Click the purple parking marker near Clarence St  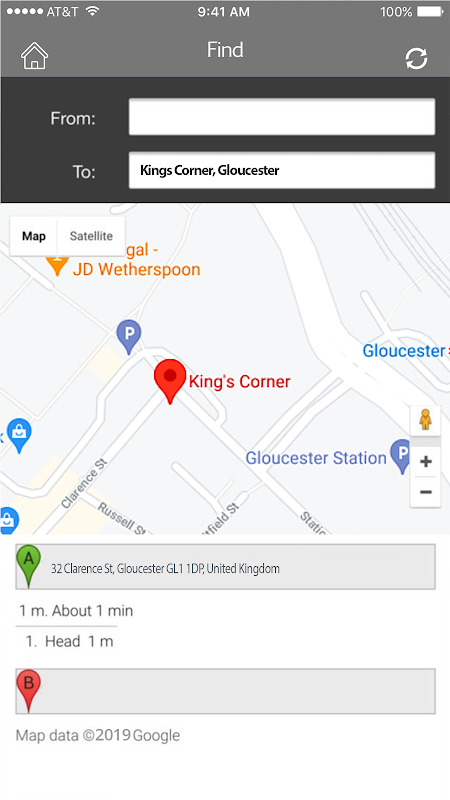point(129,337)
